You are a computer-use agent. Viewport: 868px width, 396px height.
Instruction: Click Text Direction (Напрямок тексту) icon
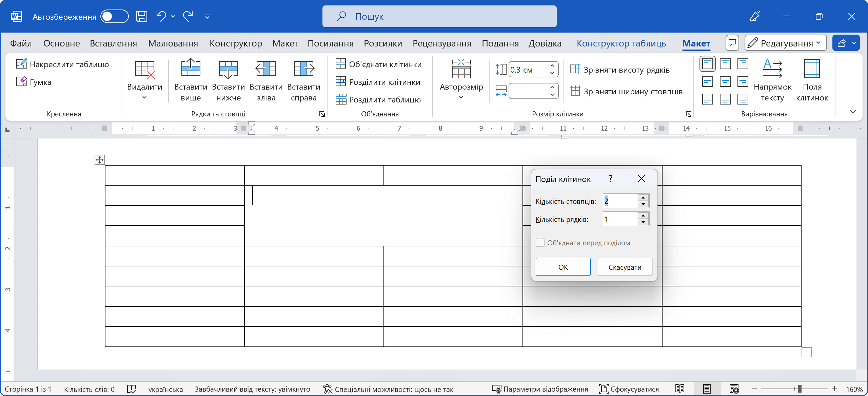(772, 69)
